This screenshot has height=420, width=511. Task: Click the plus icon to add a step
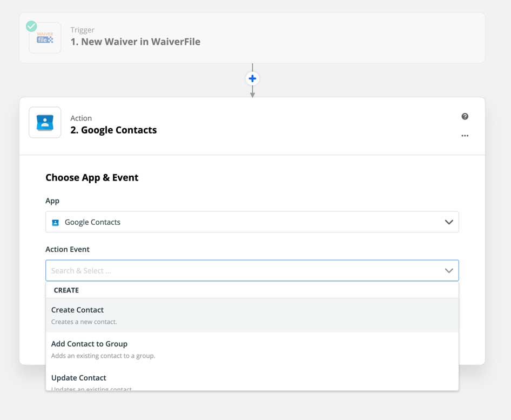(x=252, y=78)
